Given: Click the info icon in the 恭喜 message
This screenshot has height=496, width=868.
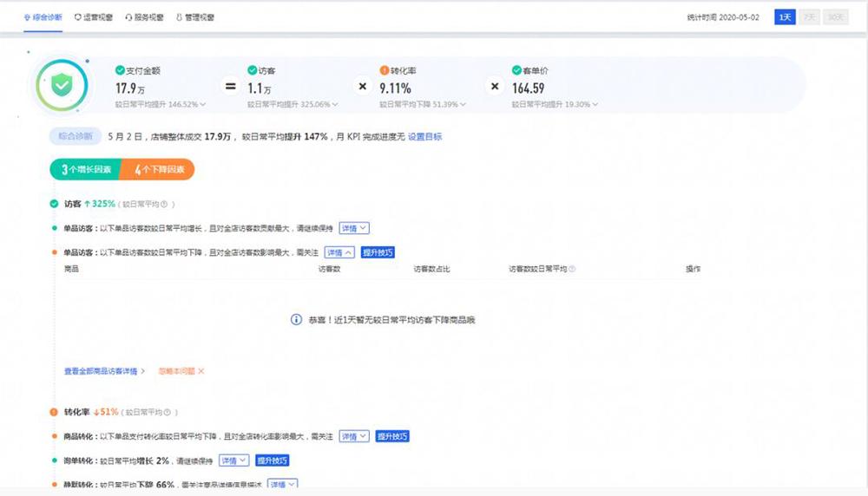Looking at the screenshot, I should (x=296, y=320).
